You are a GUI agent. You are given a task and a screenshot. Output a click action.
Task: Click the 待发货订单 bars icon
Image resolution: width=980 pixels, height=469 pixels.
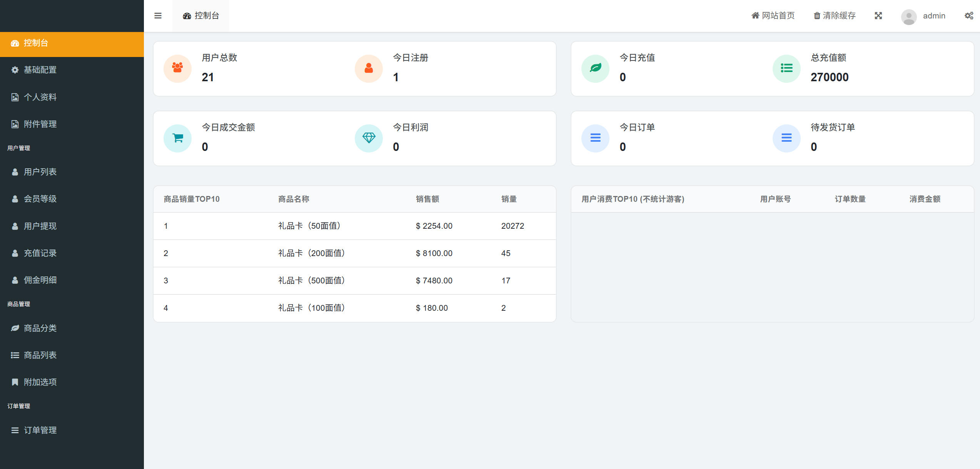click(x=786, y=138)
